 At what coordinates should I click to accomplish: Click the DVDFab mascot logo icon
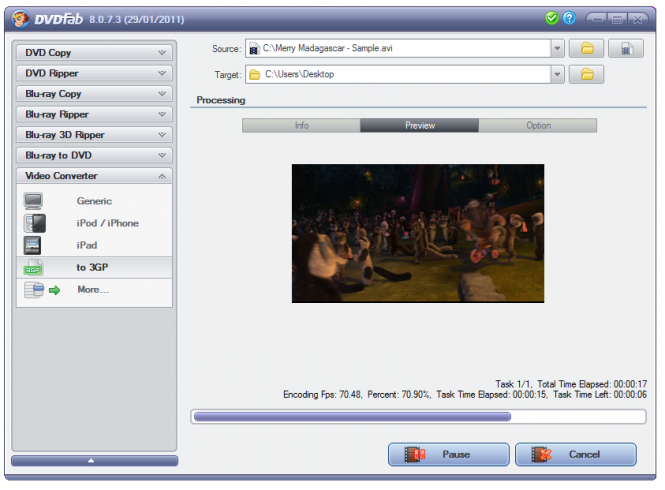20,19
